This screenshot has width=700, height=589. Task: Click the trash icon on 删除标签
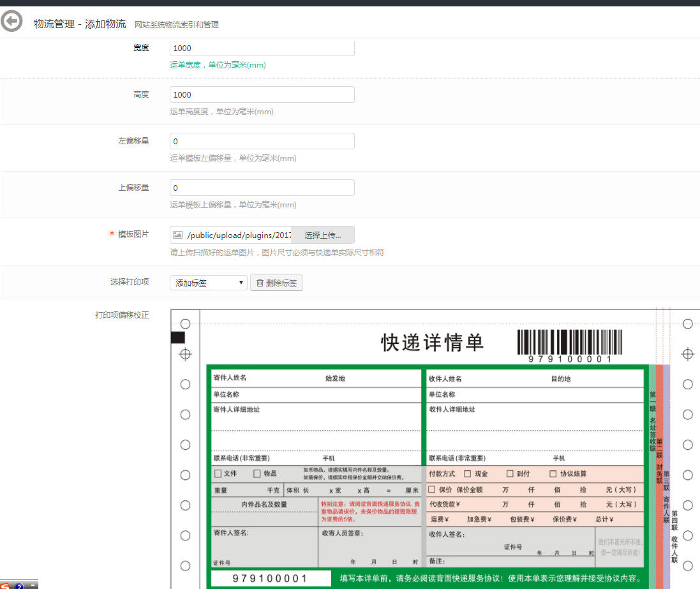[x=260, y=283]
